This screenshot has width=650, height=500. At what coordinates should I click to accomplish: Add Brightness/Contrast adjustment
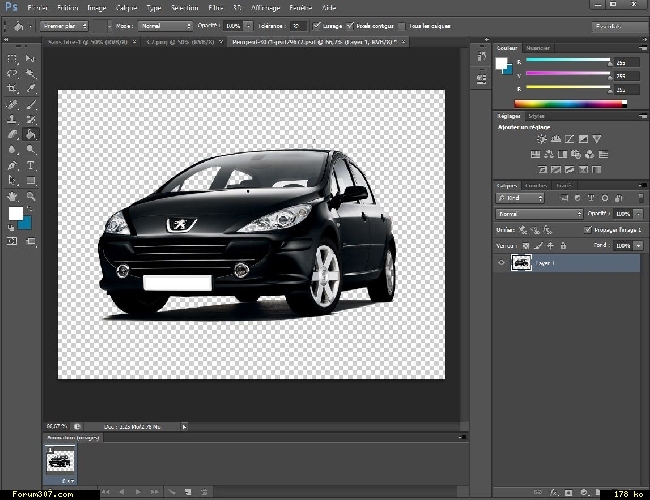pyautogui.click(x=541, y=139)
